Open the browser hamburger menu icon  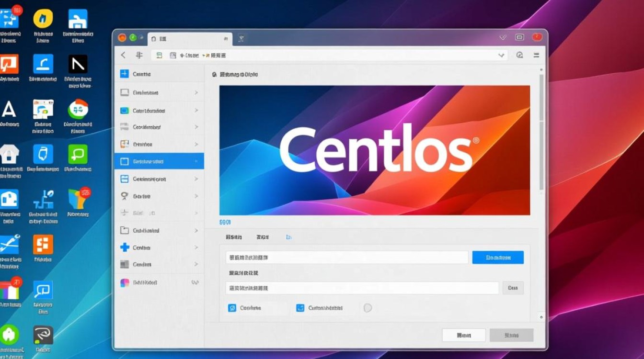point(536,55)
